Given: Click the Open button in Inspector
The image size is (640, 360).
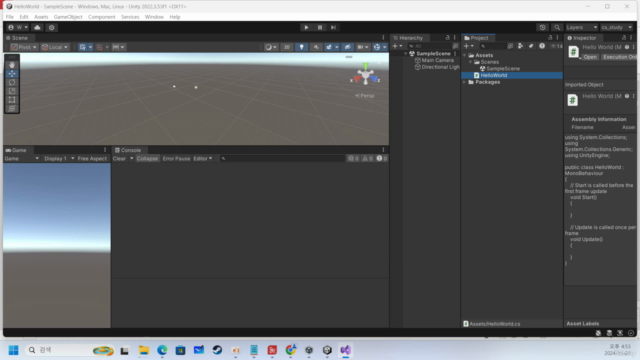Looking at the screenshot, I should (590, 57).
